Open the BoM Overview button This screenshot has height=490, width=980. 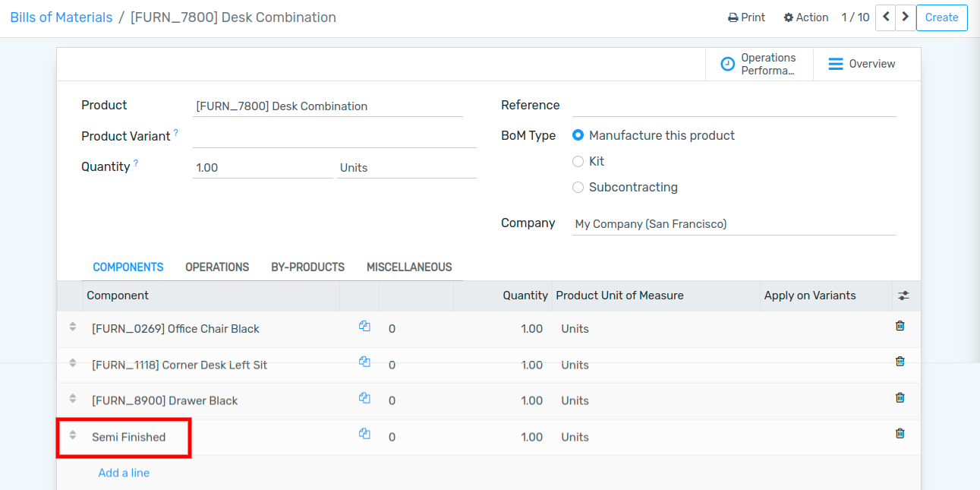coord(867,64)
